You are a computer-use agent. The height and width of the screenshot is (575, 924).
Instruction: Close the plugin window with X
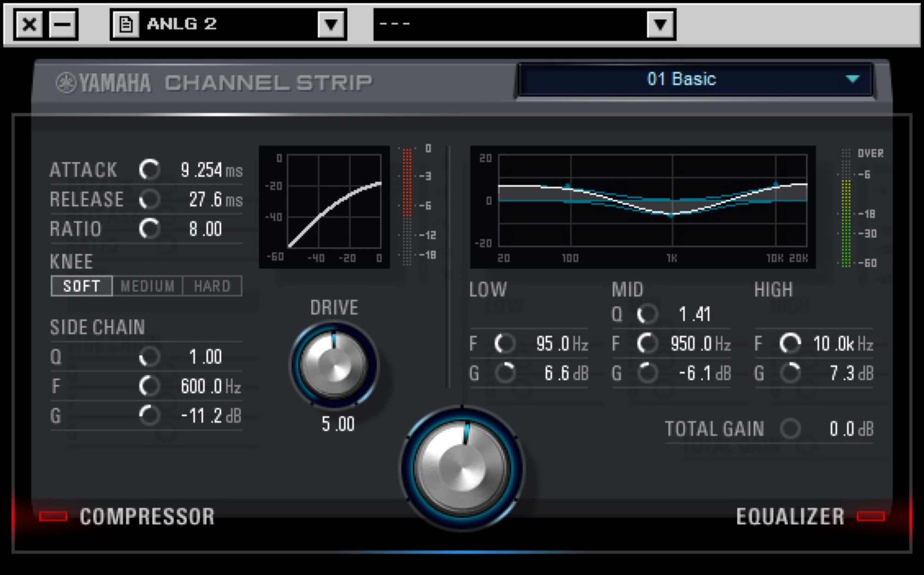29,24
